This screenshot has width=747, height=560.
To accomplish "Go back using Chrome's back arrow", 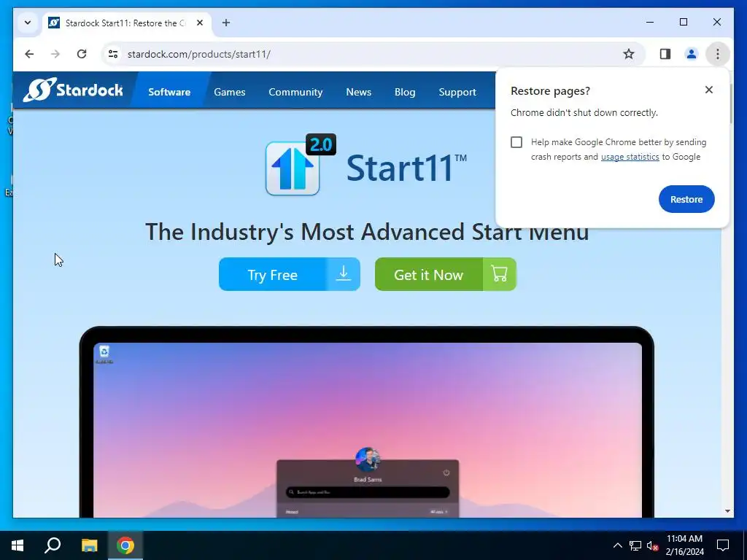I will pyautogui.click(x=29, y=54).
